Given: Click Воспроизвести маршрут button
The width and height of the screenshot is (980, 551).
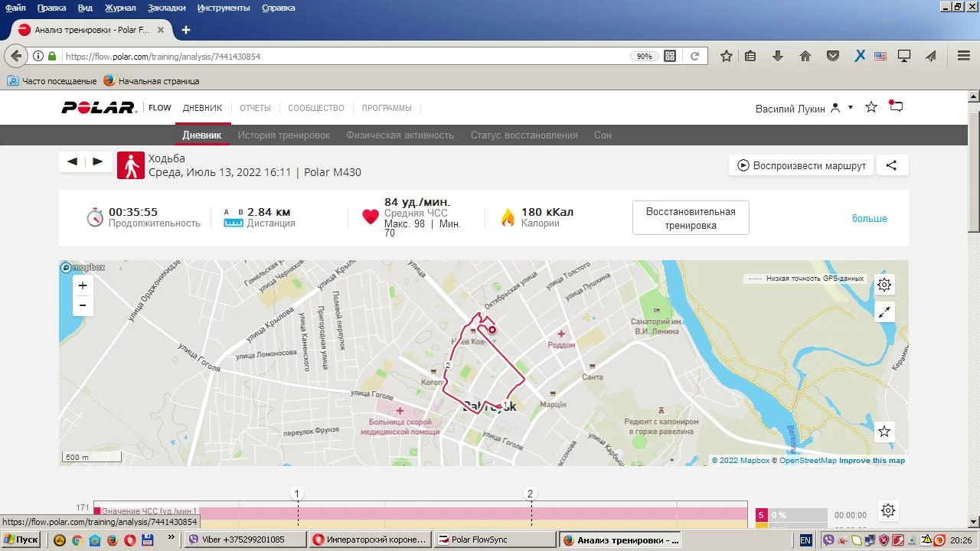Looking at the screenshot, I should (x=801, y=165).
